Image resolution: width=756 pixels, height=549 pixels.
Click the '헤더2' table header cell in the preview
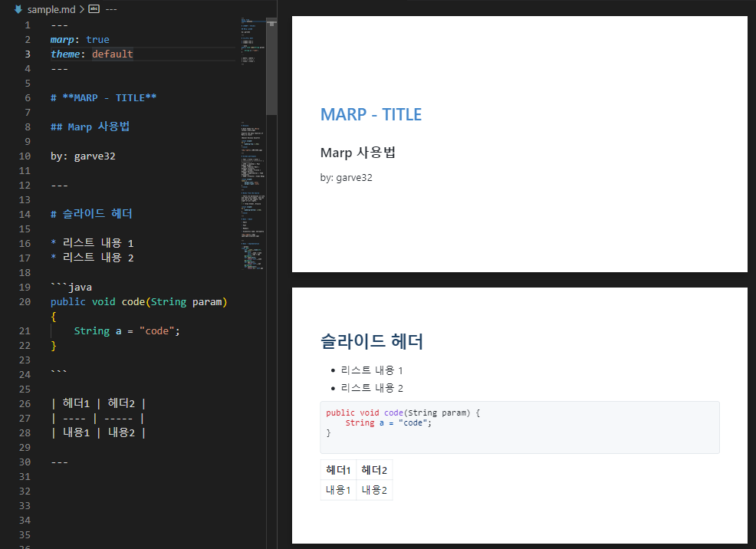point(374,470)
